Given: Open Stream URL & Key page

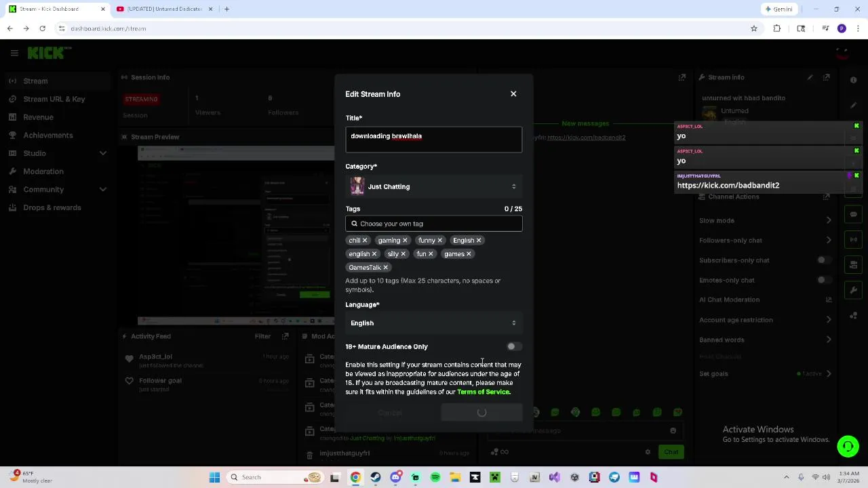Looking at the screenshot, I should (58, 99).
